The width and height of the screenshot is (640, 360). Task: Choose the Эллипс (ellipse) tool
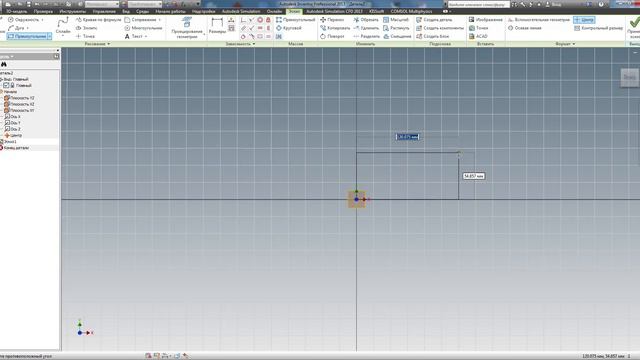[x=87, y=28]
